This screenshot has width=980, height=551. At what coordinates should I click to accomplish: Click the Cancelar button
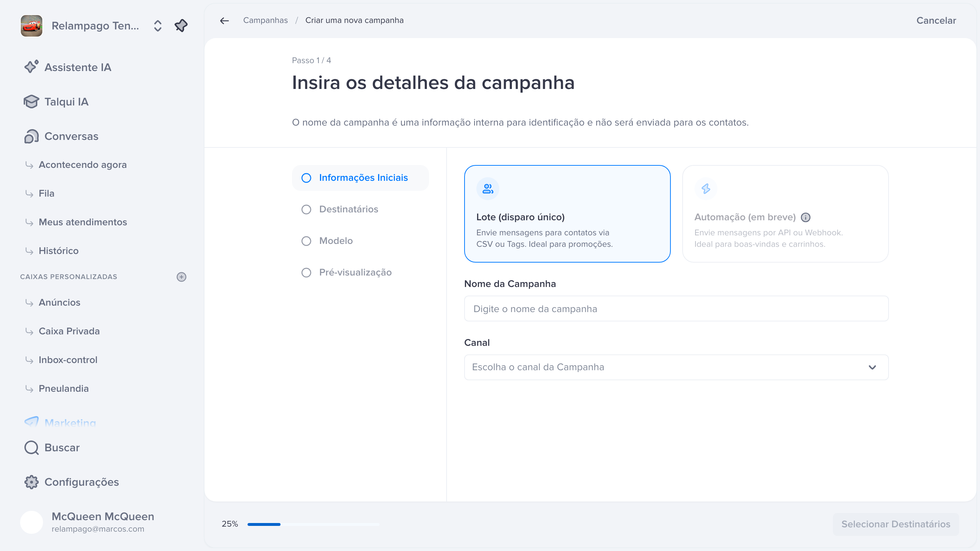pyautogui.click(x=936, y=20)
